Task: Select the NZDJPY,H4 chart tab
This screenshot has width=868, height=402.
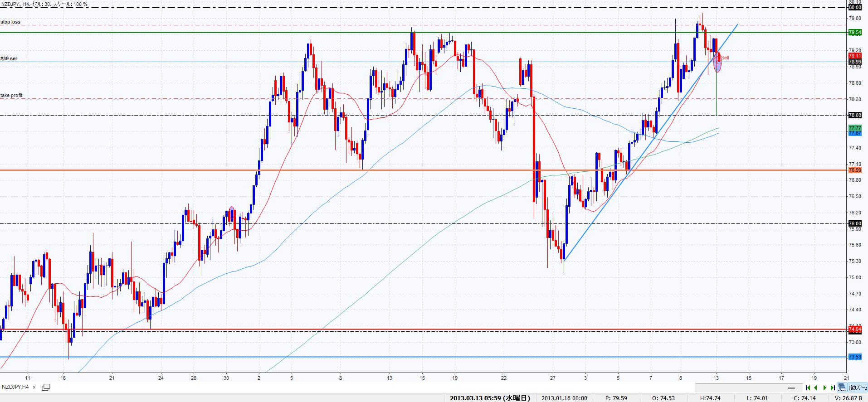Action: [x=15, y=387]
